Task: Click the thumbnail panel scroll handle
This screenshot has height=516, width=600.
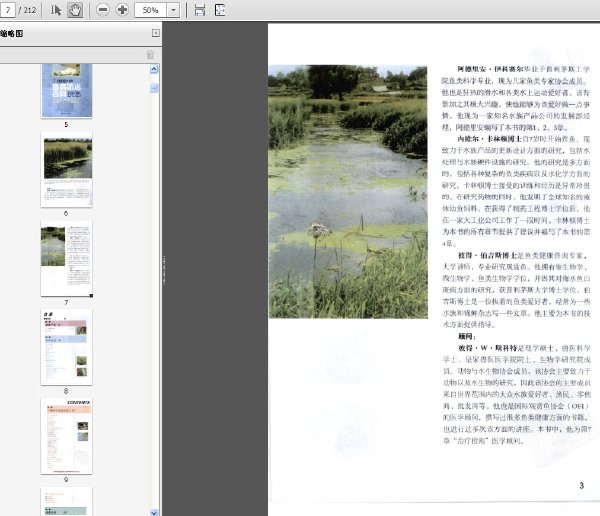Action: coord(154,88)
